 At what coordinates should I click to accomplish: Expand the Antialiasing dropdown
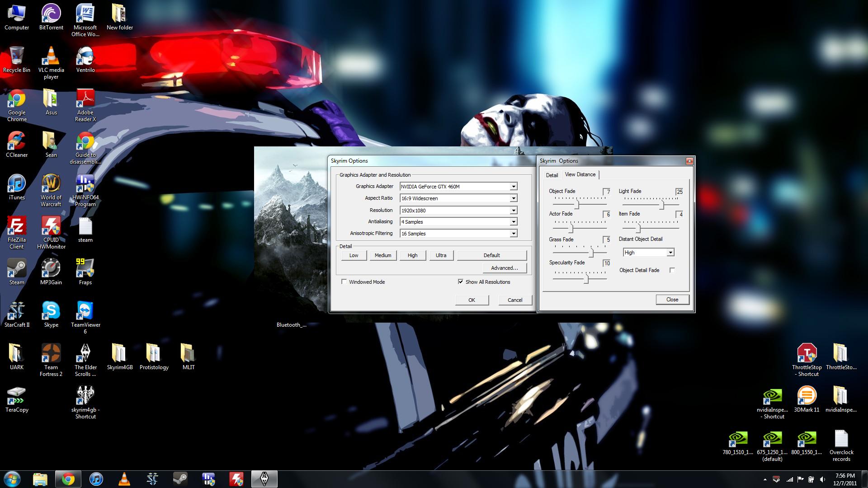point(514,222)
